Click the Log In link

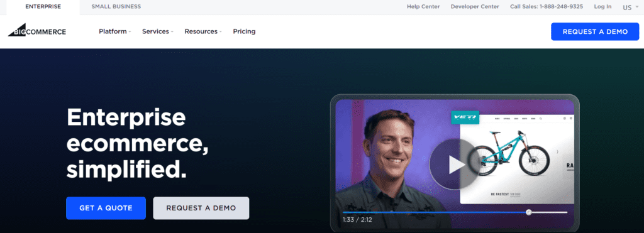tap(602, 6)
